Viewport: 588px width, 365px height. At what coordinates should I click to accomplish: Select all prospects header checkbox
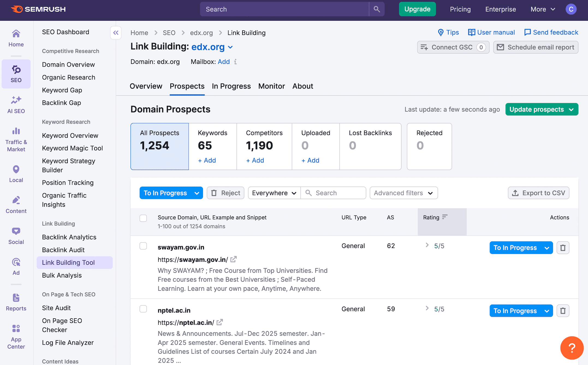tap(143, 218)
